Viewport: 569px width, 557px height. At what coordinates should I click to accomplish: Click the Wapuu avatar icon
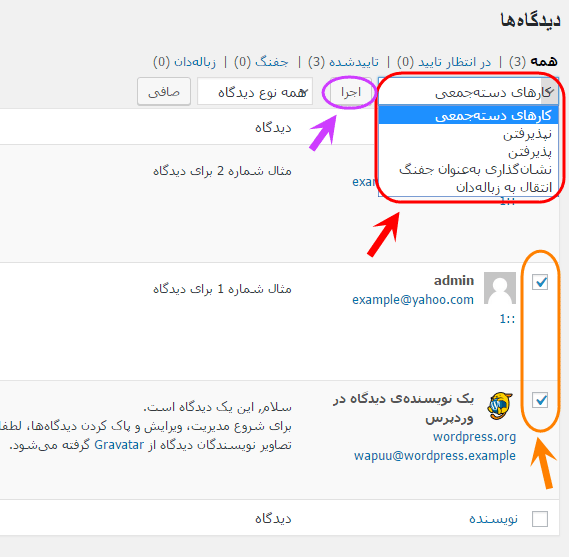click(500, 405)
